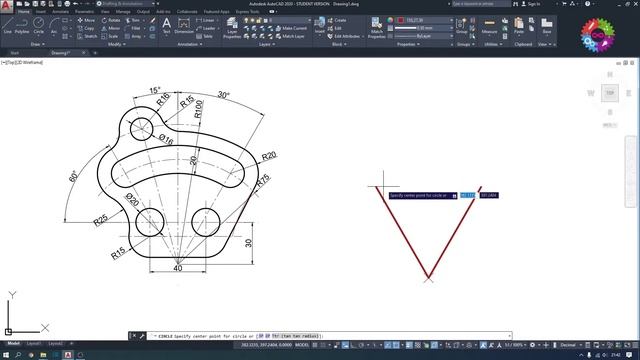640x360 pixels.
Task: Click Make Current layer button
Action: [291, 28]
